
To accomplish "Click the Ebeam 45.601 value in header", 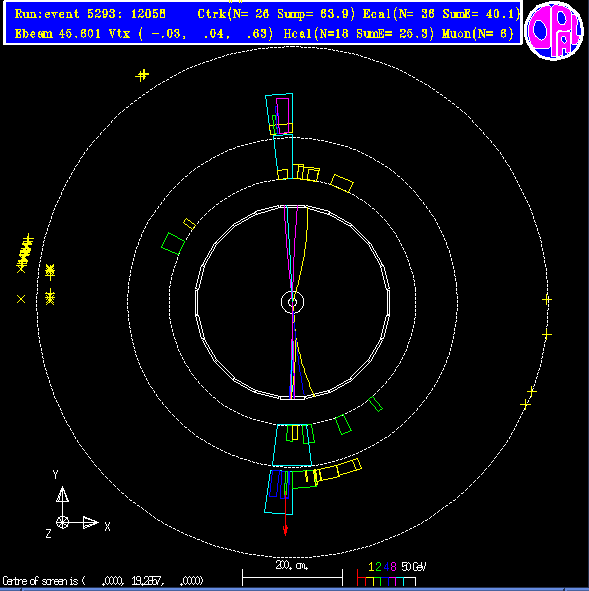I will coord(58,34).
